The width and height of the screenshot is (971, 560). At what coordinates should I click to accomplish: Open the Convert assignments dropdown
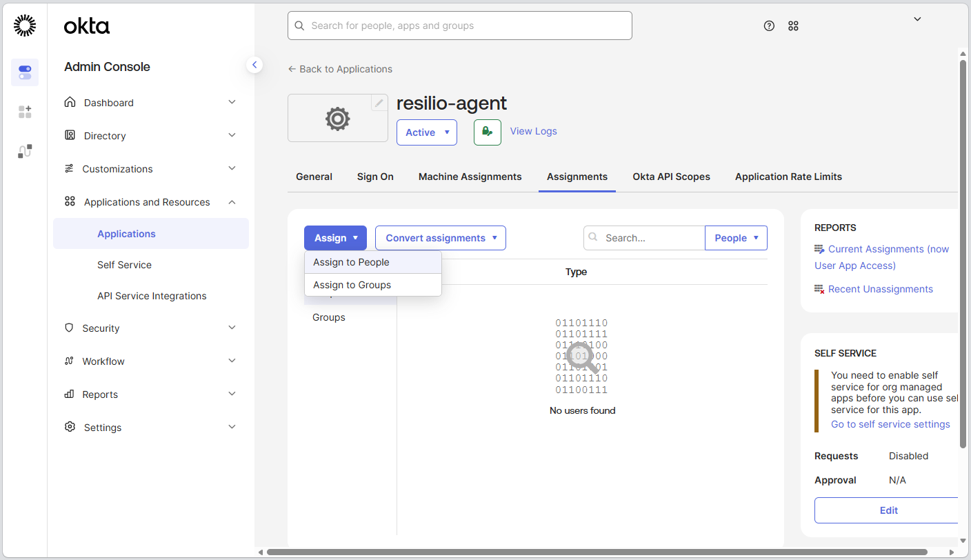[x=441, y=238]
